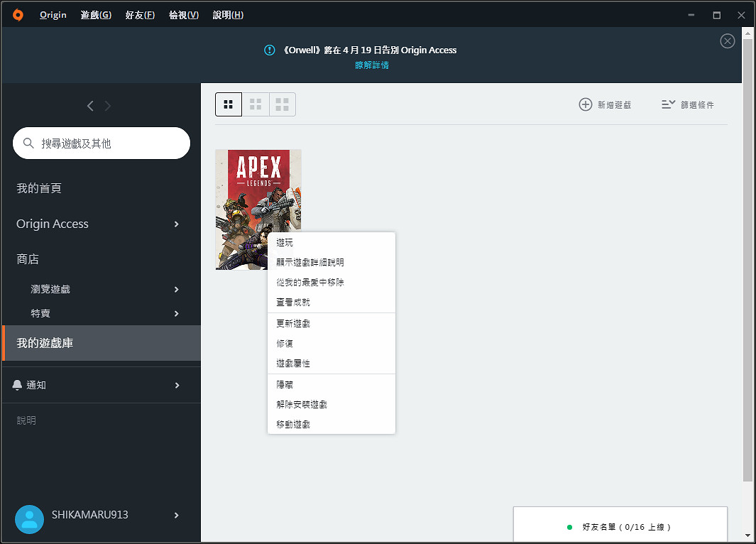Image resolution: width=756 pixels, height=544 pixels.
Task: Select the large grid view icon
Action: 229,104
